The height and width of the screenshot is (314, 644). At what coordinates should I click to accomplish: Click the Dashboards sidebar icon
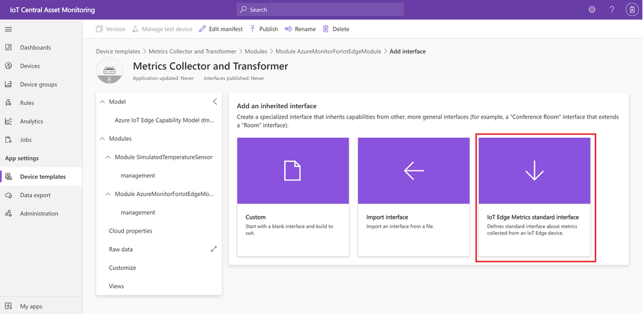[8, 47]
